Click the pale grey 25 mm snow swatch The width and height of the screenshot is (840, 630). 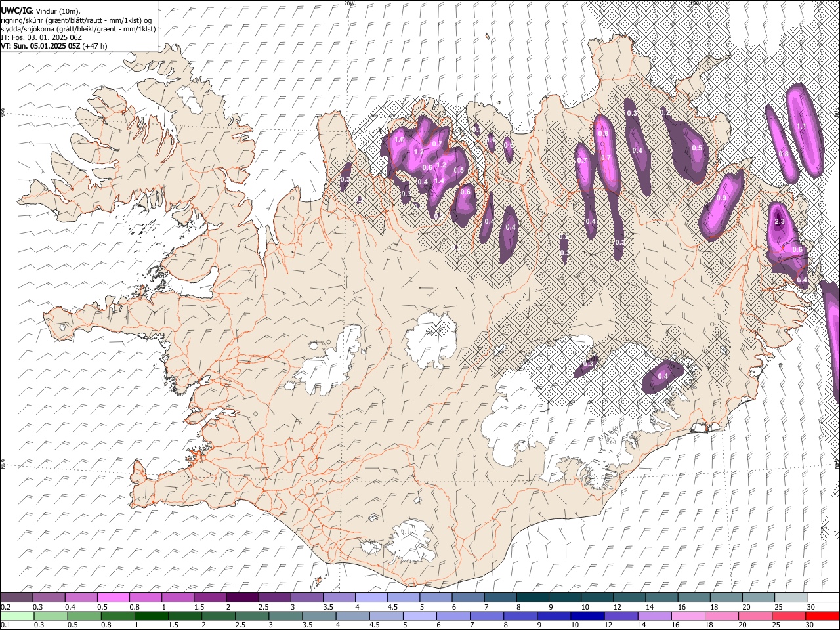click(791, 597)
